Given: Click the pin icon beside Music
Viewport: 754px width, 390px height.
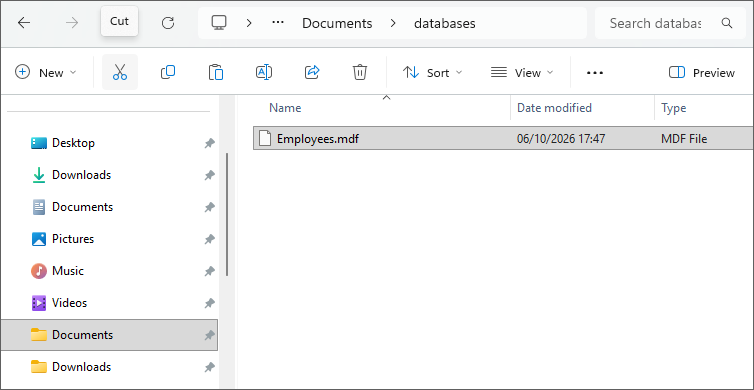Looking at the screenshot, I should [x=209, y=271].
